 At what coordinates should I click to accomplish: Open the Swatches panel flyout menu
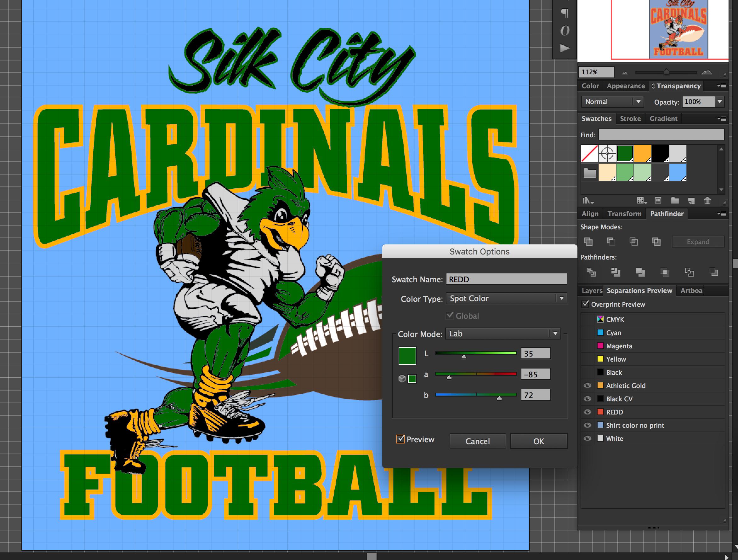click(x=721, y=119)
